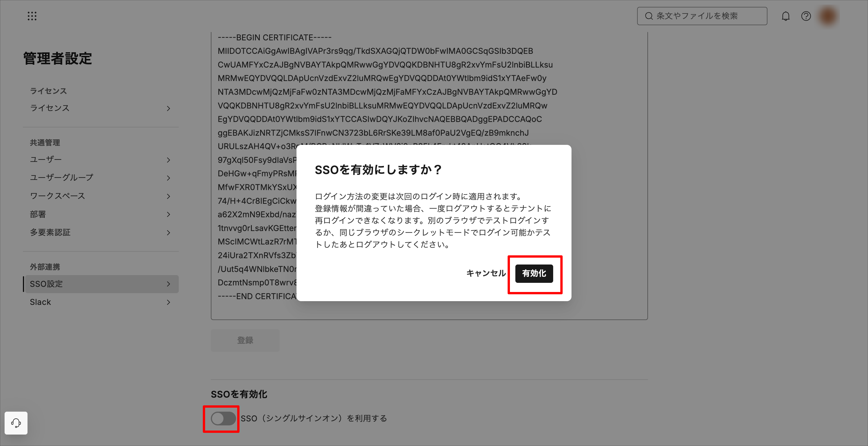Open ユーザーグループ in the sidebar
Screen dimensions: 868x446
click(101, 178)
